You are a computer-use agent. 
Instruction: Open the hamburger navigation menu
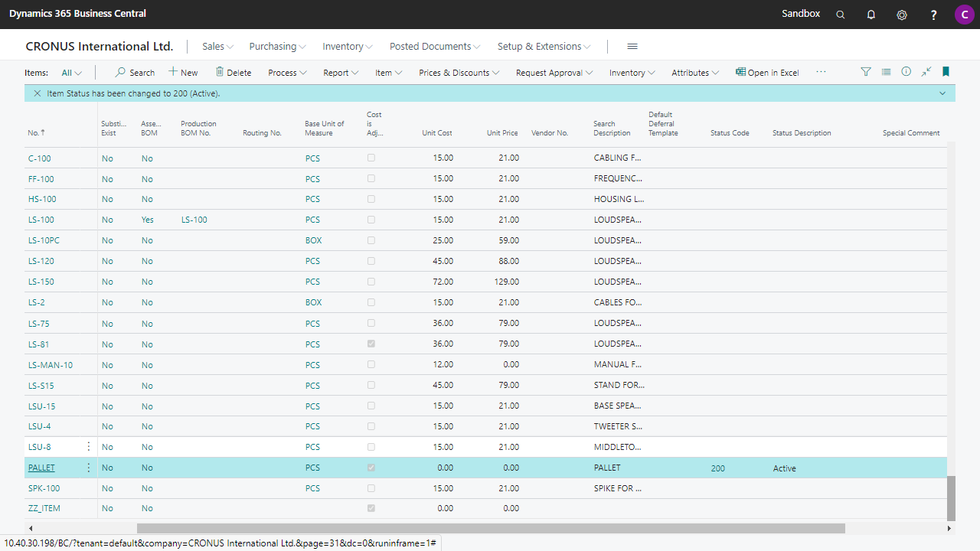[632, 47]
